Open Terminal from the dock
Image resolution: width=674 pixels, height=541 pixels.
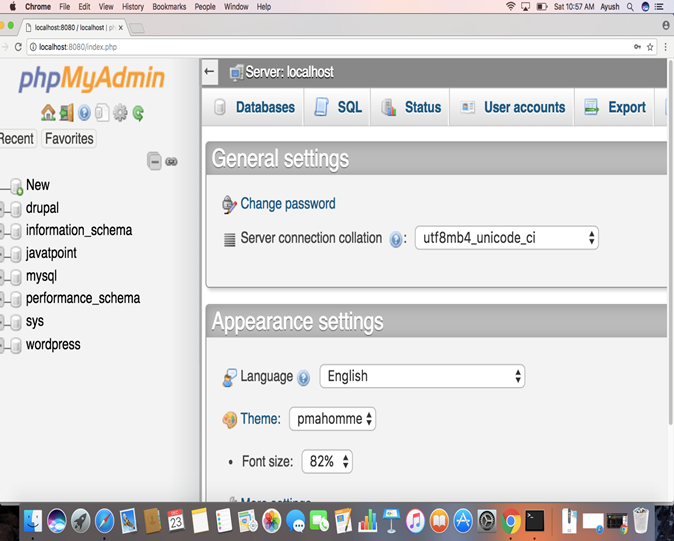coord(535,520)
